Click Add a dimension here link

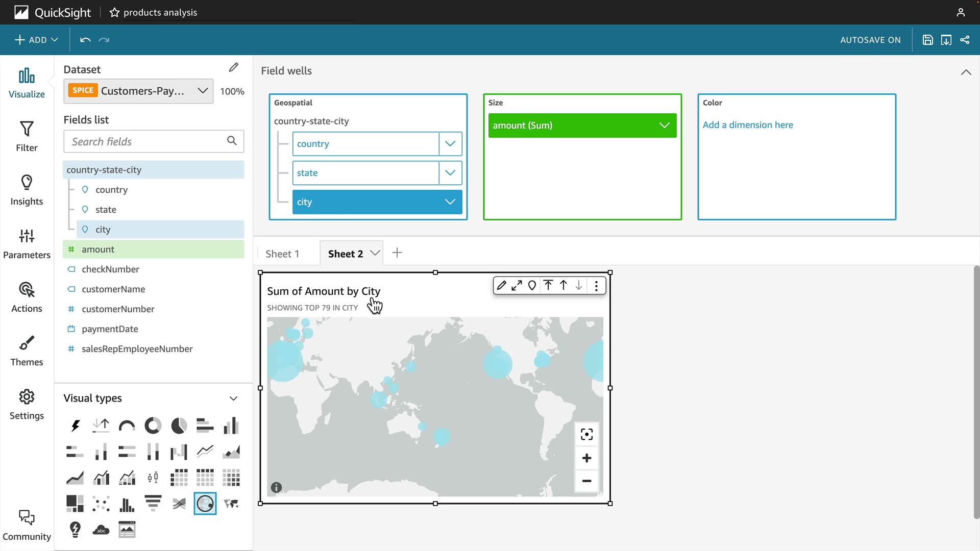[x=747, y=125]
